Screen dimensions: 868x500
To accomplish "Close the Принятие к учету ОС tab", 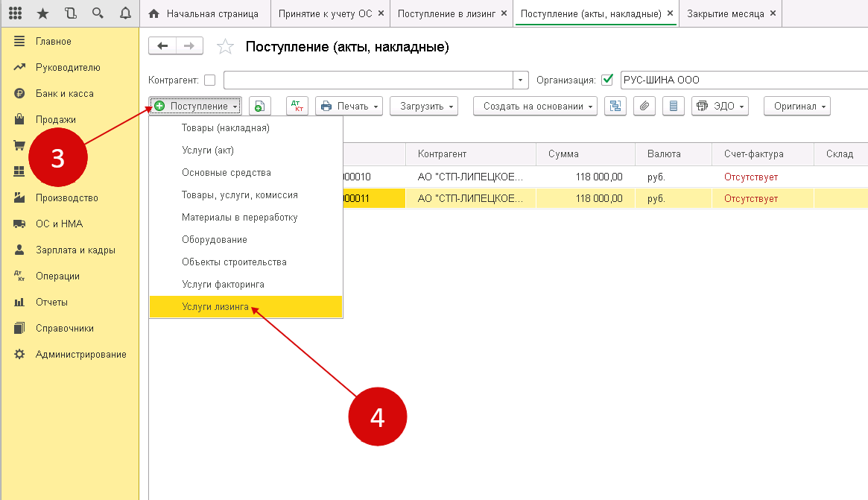I will click(x=381, y=13).
